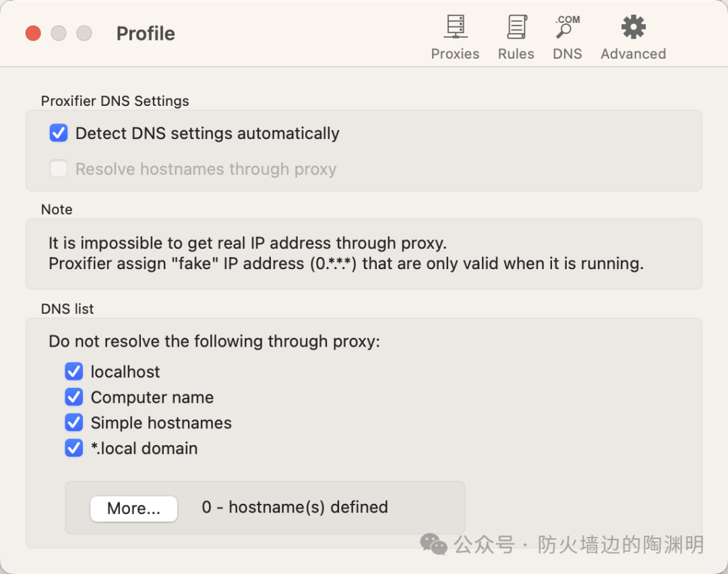Image resolution: width=728 pixels, height=574 pixels.
Task: Select the DNS .COM magnifier icon
Action: pos(567,28)
